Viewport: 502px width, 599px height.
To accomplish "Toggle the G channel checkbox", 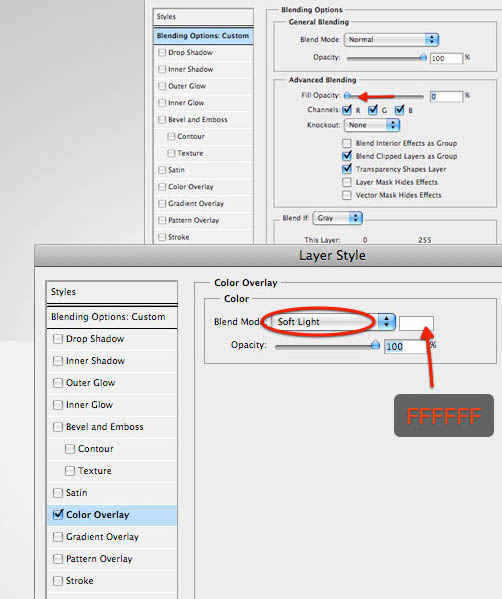I will 372,110.
